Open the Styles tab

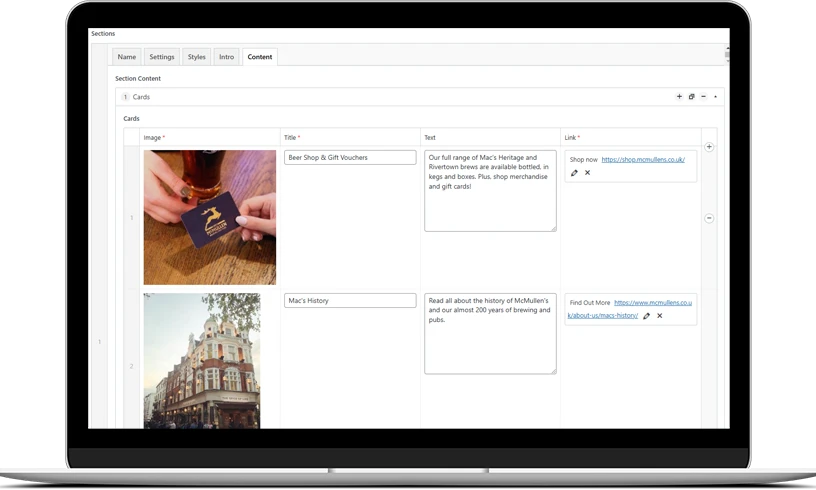196,57
